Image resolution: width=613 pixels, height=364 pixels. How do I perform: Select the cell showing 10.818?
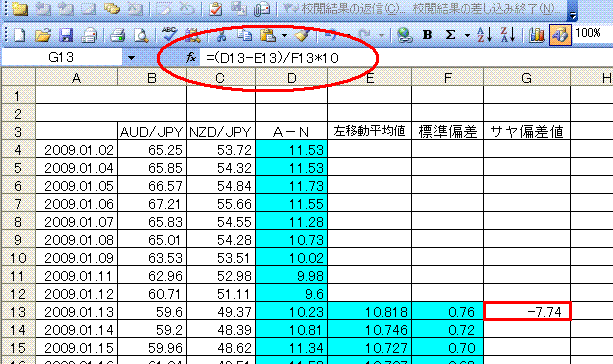(369, 312)
